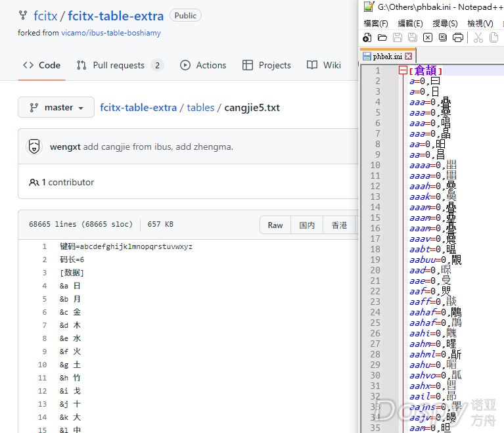Click the '1 contributor' text
This screenshot has width=504, height=433.
pos(68,182)
